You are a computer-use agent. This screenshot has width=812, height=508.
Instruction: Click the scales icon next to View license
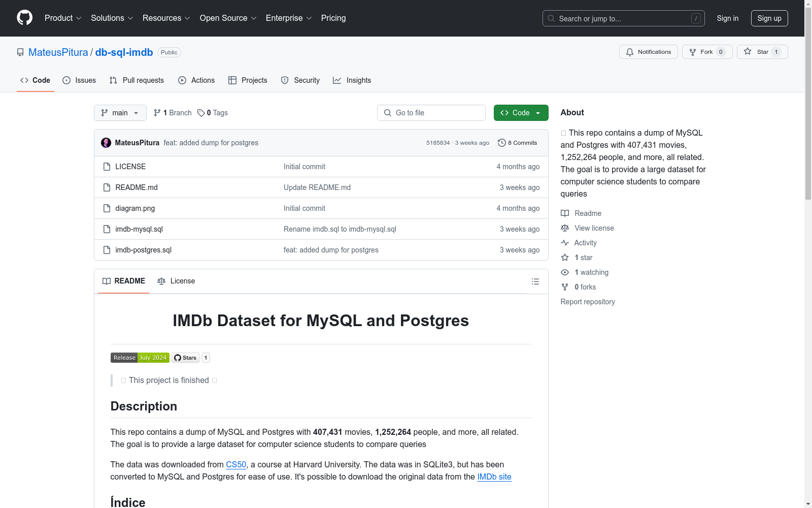(x=564, y=228)
